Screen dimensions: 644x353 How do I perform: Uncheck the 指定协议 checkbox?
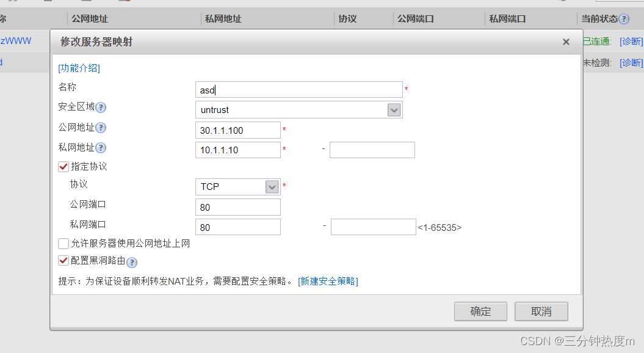[63, 167]
